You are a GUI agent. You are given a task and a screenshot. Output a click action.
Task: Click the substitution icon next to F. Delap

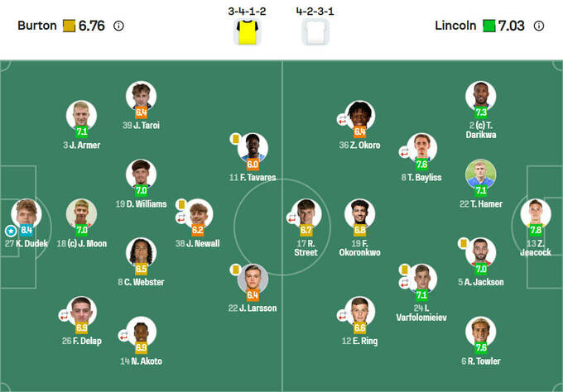[x=63, y=315]
